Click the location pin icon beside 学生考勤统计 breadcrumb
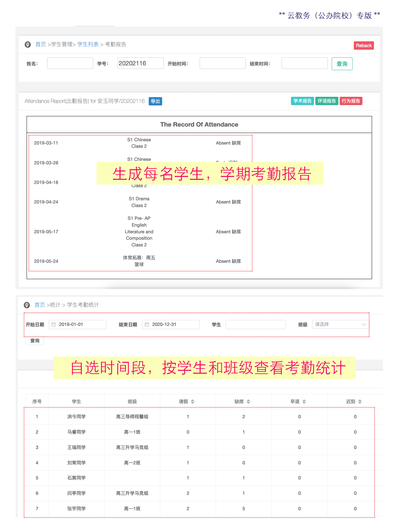 pyautogui.click(x=27, y=305)
